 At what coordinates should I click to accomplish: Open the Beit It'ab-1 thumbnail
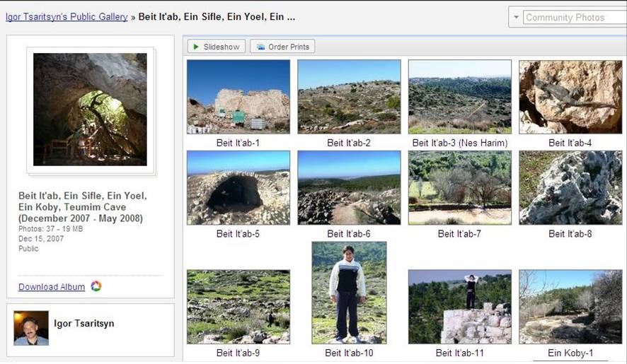(238, 96)
